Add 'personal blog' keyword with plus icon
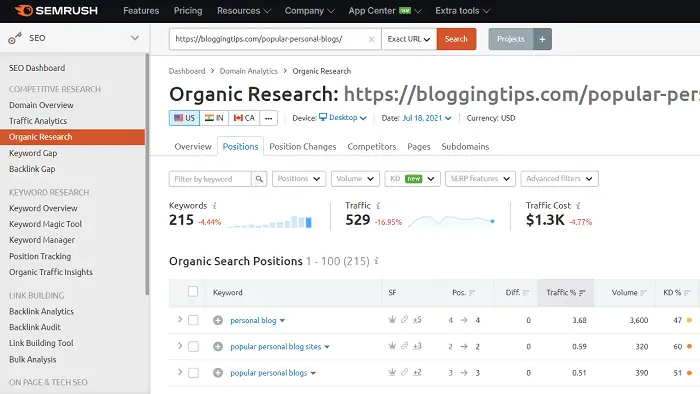The width and height of the screenshot is (700, 394). [218, 320]
